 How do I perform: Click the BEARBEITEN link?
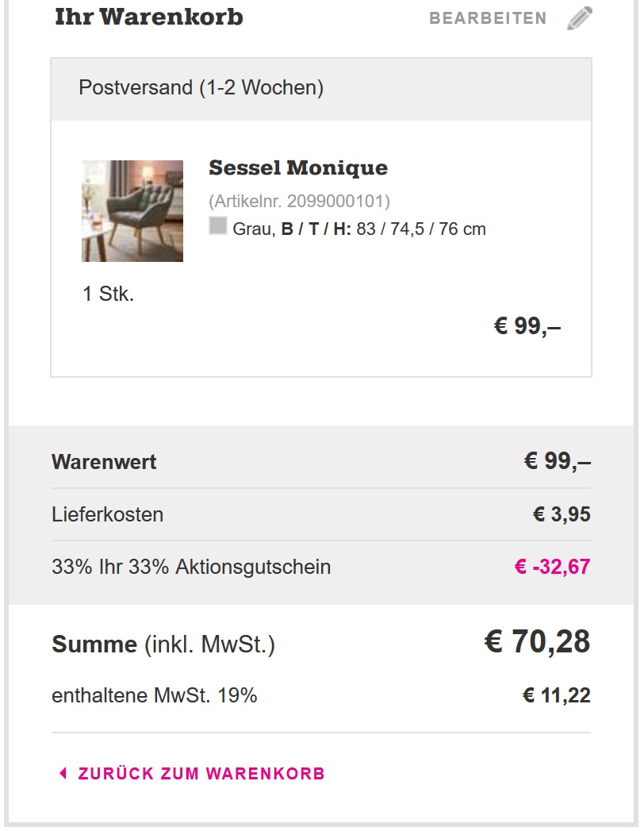pyautogui.click(x=488, y=18)
